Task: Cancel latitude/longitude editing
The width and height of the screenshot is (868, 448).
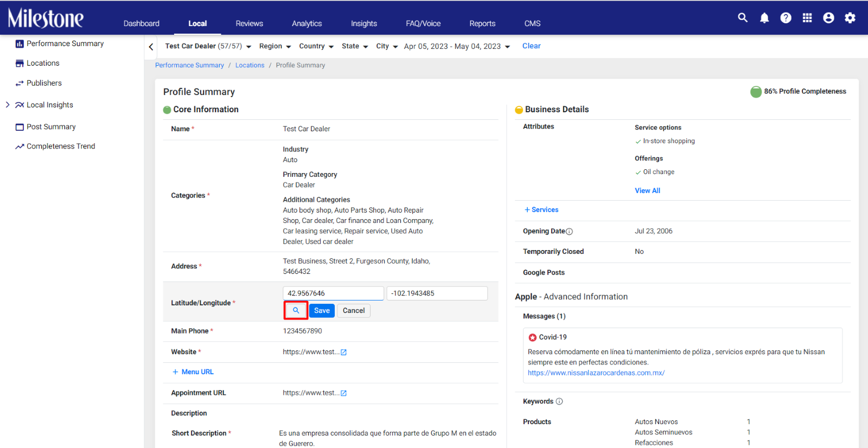Action: tap(354, 311)
